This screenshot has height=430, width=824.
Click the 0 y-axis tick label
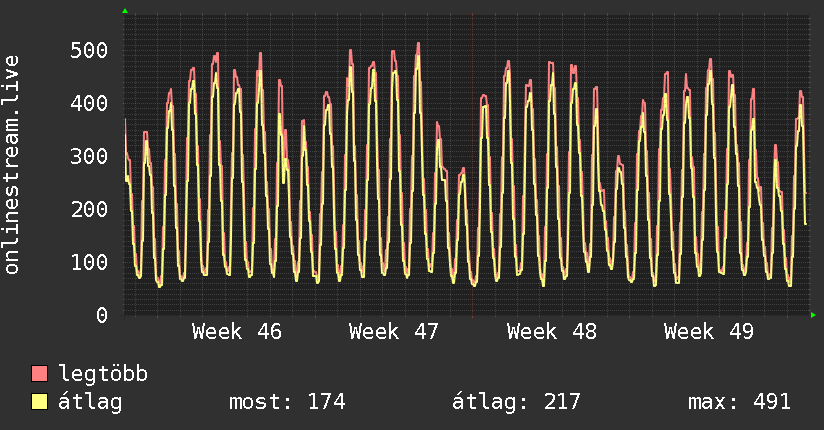102,315
